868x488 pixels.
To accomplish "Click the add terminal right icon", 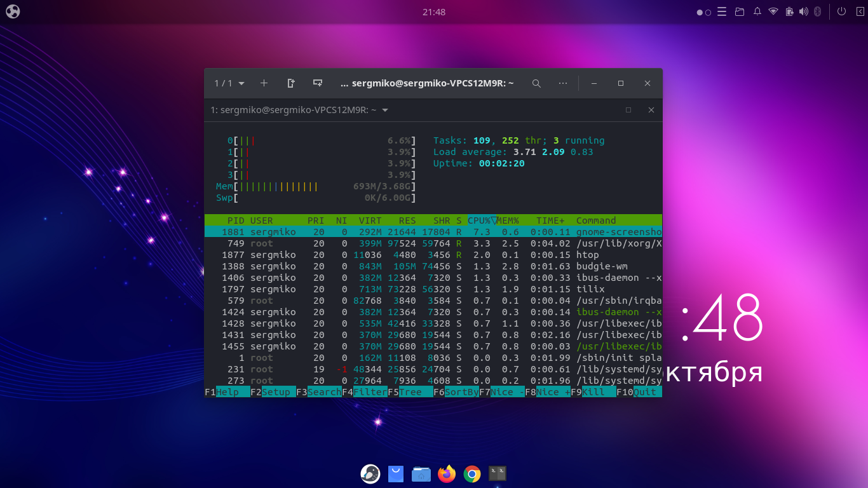I will tap(291, 83).
